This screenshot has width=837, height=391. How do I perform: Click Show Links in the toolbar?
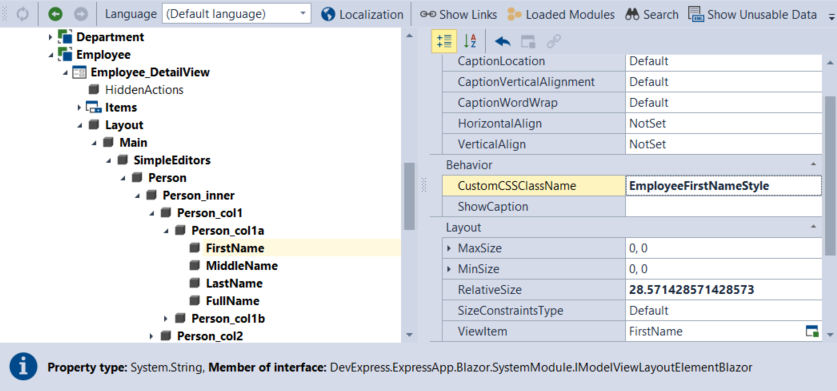pos(458,14)
